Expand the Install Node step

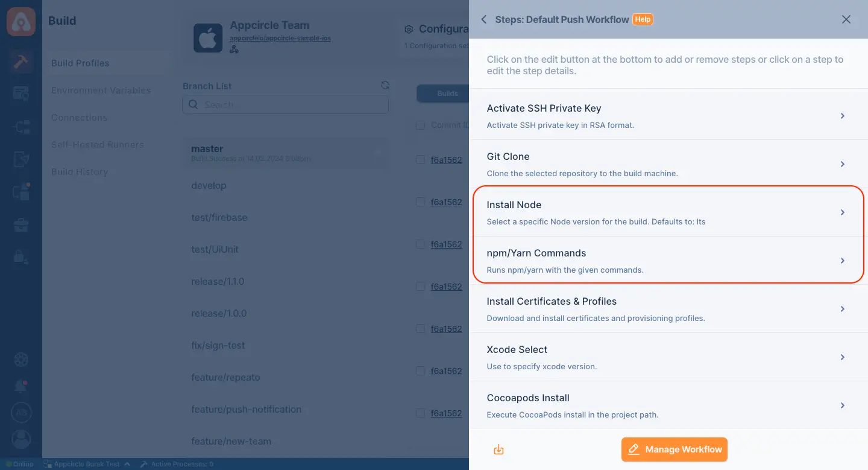tap(668, 212)
